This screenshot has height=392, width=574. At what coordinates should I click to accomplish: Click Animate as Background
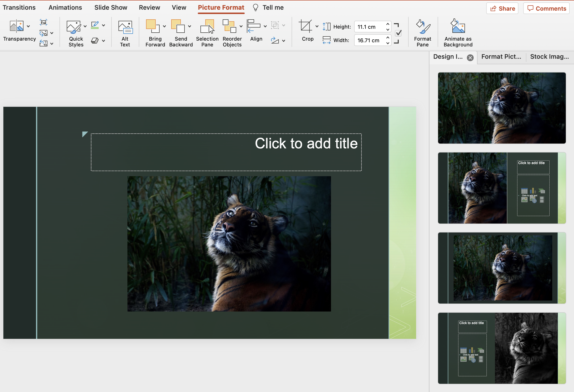click(458, 33)
